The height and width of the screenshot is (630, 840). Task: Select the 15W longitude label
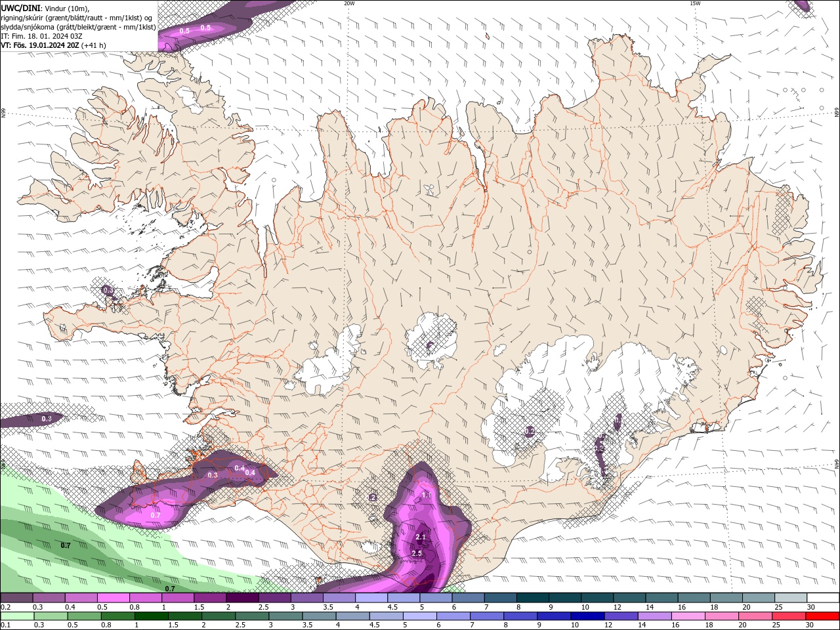(x=695, y=3)
